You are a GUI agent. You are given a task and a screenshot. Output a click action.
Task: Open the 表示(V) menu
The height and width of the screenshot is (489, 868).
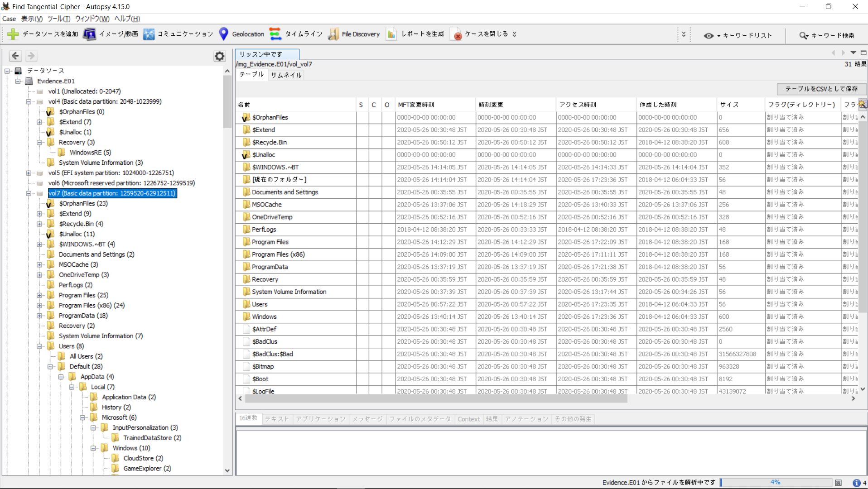click(32, 19)
